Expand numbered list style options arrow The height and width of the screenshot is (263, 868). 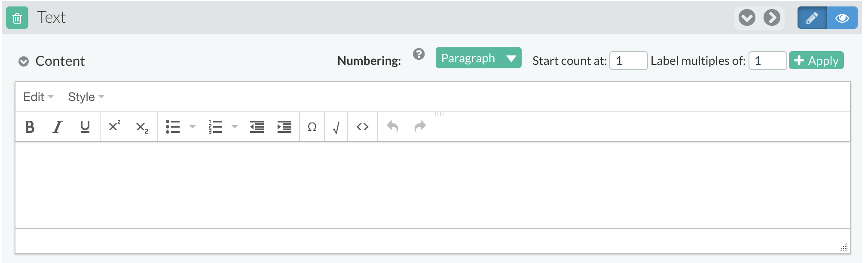(x=235, y=127)
